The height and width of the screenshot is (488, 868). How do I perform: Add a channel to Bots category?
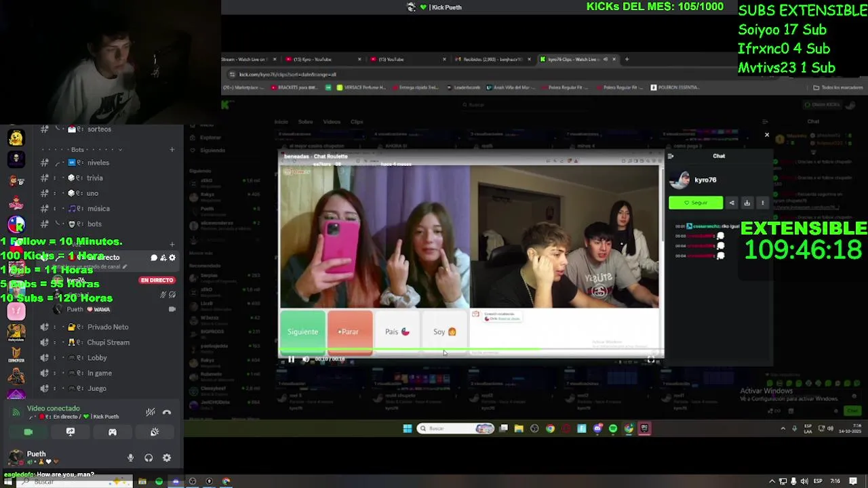172,150
